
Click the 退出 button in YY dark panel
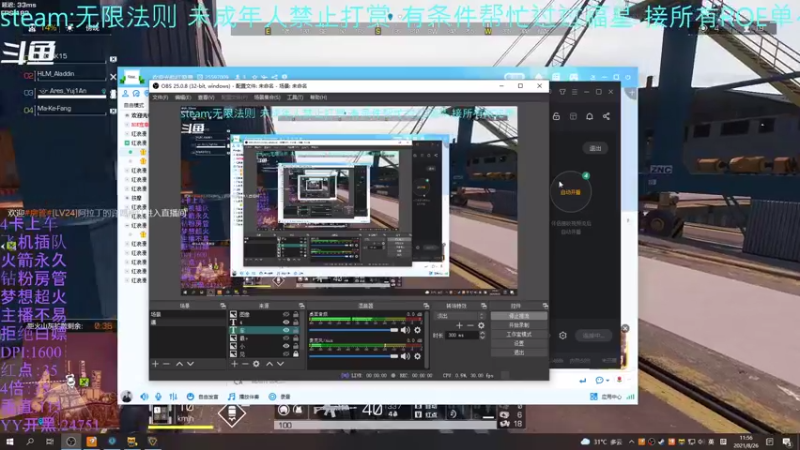coord(595,148)
